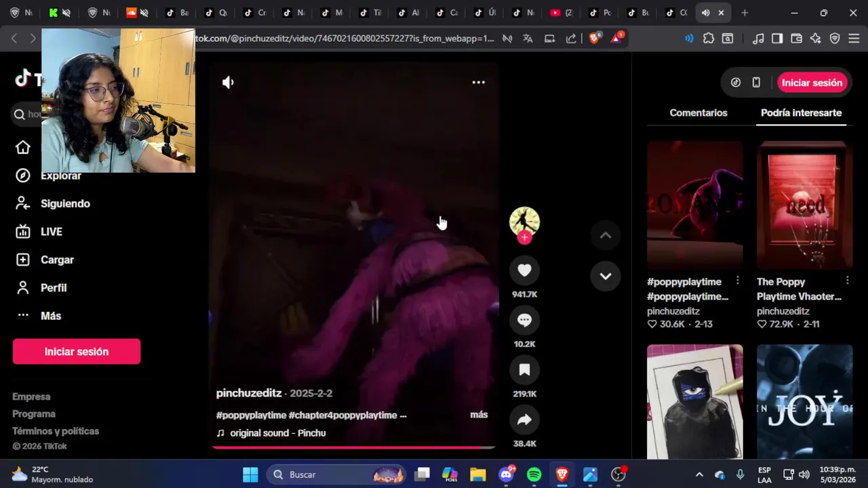This screenshot has height=488, width=868.
Task: Open the #poppyplaytime suggested video thumbnail
Action: click(x=694, y=205)
